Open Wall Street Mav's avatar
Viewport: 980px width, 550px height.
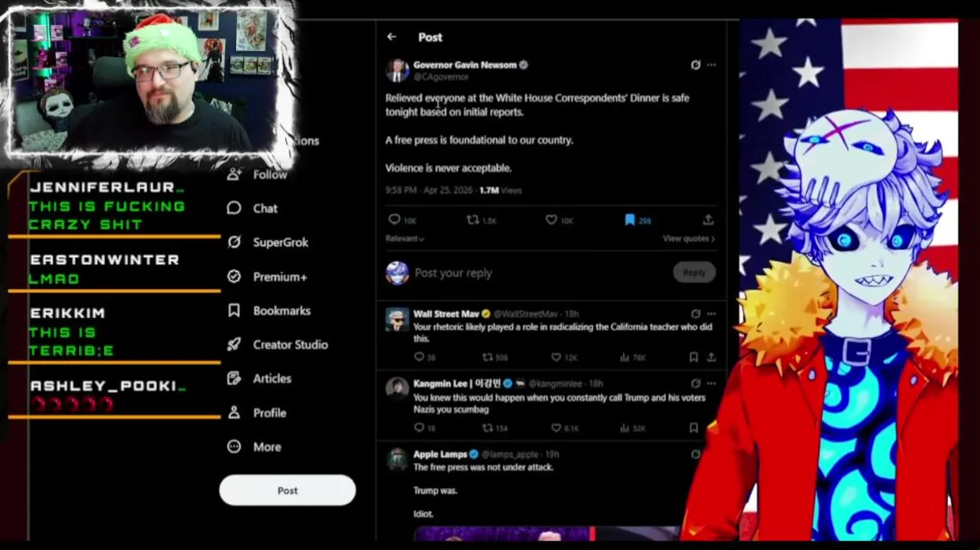[397, 320]
